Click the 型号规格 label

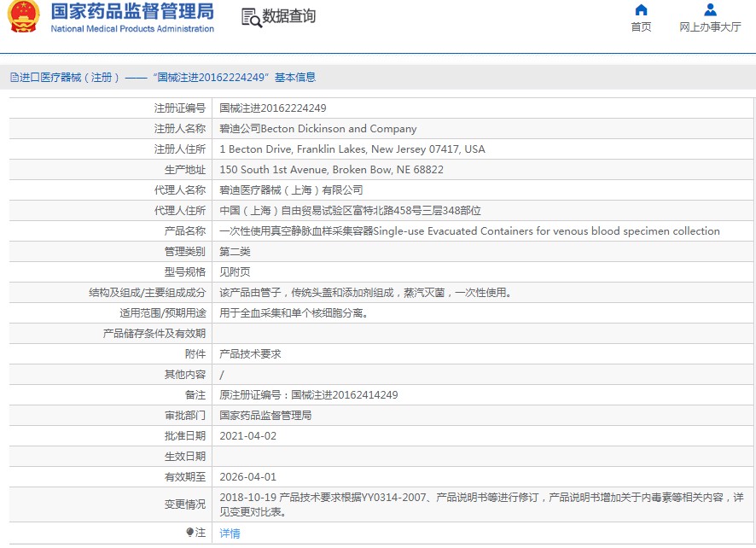[x=185, y=272]
